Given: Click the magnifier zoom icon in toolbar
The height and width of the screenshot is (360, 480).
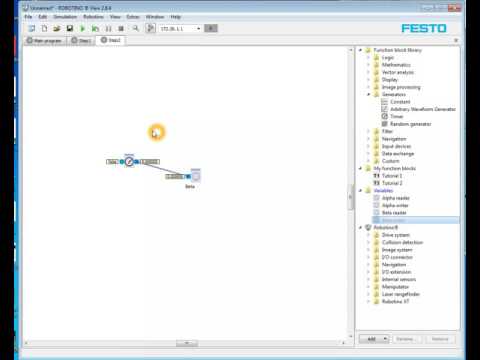Looking at the screenshot, I should coord(135,29).
